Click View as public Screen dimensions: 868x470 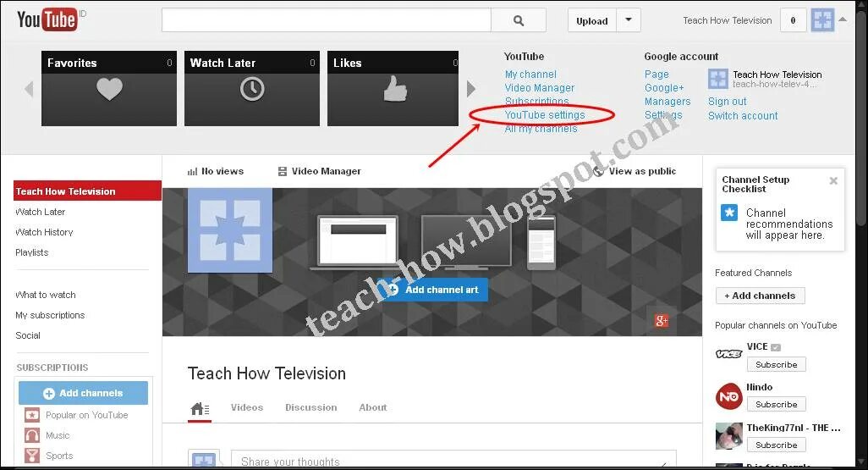pos(635,171)
